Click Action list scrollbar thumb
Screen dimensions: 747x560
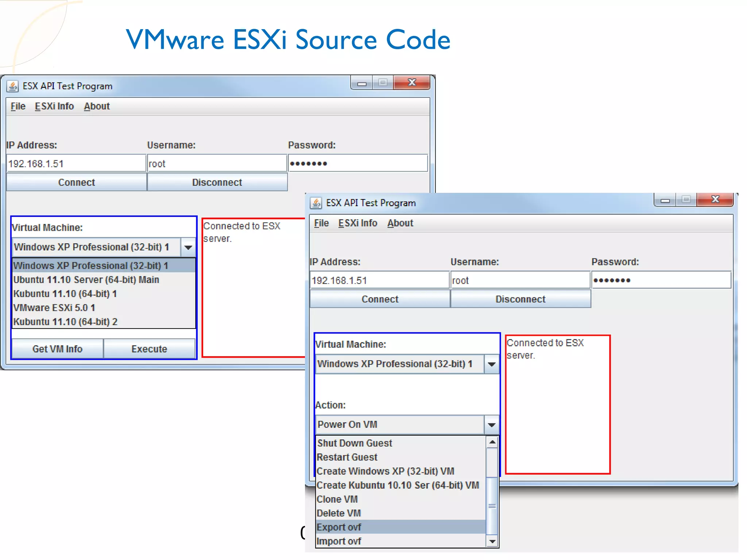pyautogui.click(x=492, y=506)
